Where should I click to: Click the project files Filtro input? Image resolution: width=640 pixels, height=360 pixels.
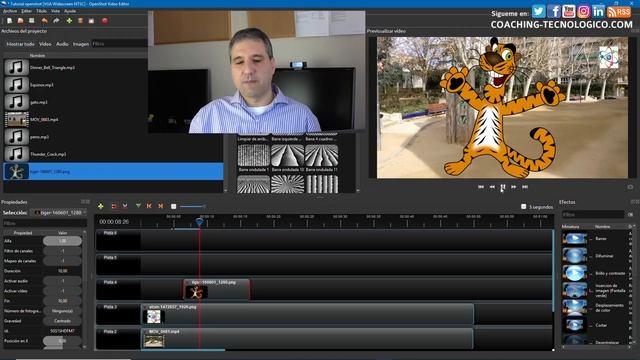(x=119, y=44)
